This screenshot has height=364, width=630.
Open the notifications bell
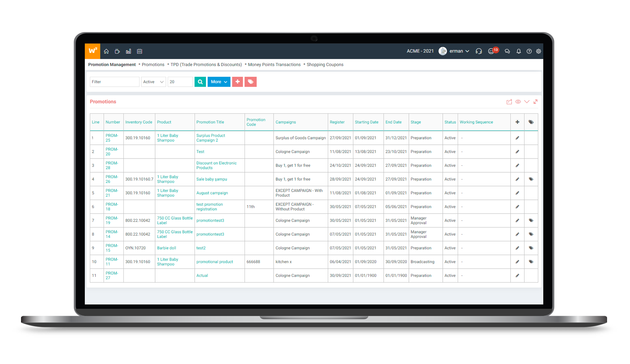point(518,51)
